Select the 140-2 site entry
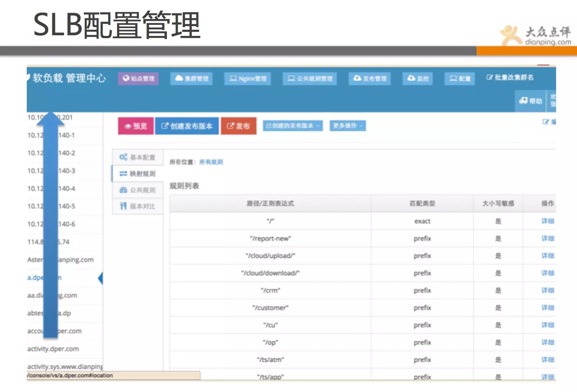The image size is (577, 392). tap(65, 153)
